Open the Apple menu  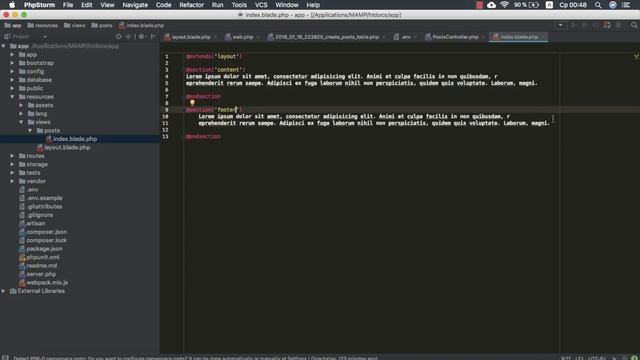[12, 5]
